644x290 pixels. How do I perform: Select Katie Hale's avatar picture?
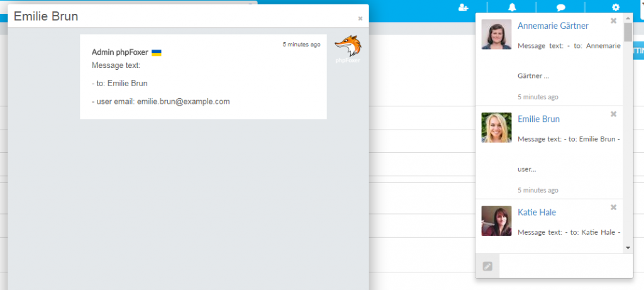[496, 221]
